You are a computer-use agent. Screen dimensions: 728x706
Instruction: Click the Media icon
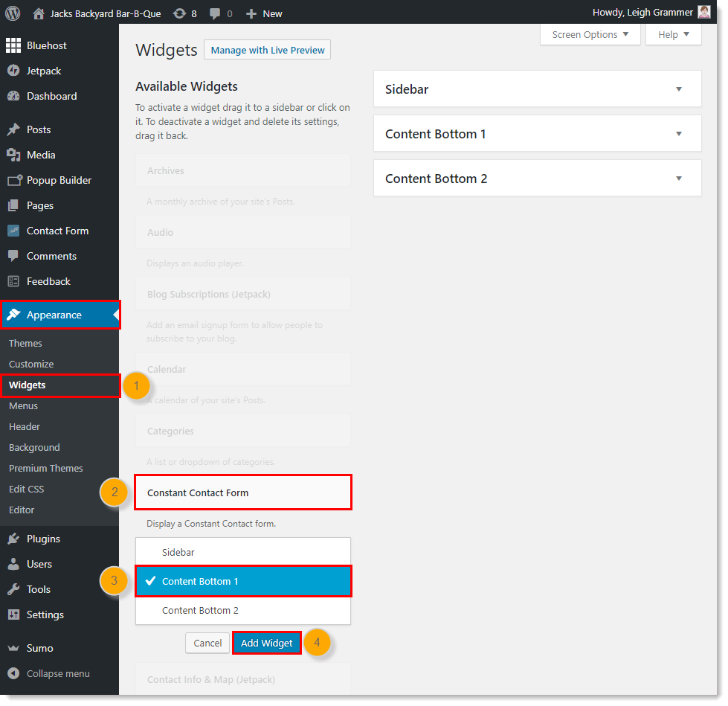[13, 155]
